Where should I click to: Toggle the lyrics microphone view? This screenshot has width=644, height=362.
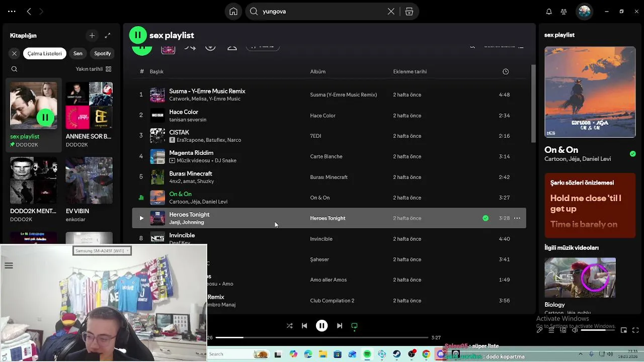539,330
